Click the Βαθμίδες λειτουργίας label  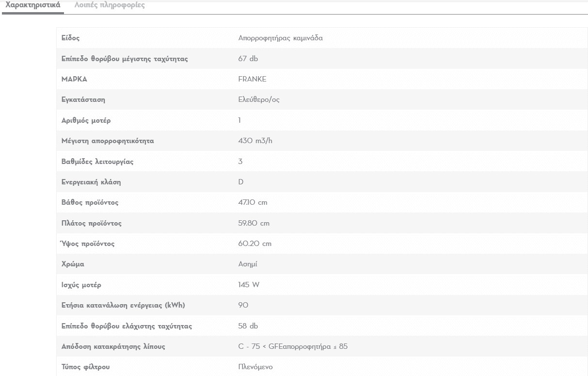[x=97, y=162]
